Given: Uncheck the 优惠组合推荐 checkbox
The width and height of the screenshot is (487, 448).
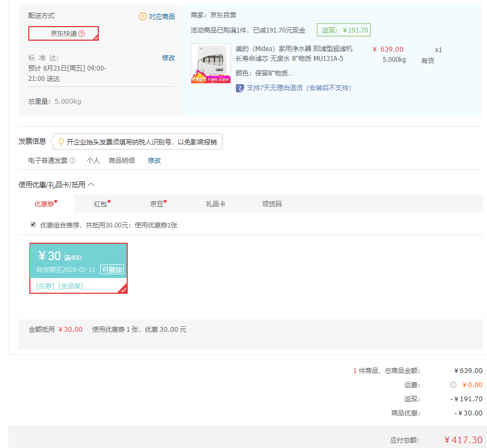Looking at the screenshot, I should pyautogui.click(x=33, y=224).
